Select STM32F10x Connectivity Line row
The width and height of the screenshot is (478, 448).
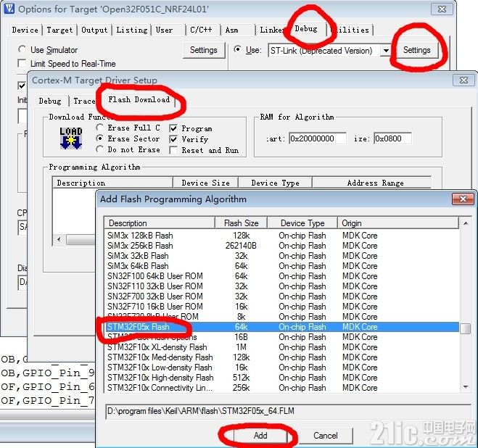pos(281,388)
